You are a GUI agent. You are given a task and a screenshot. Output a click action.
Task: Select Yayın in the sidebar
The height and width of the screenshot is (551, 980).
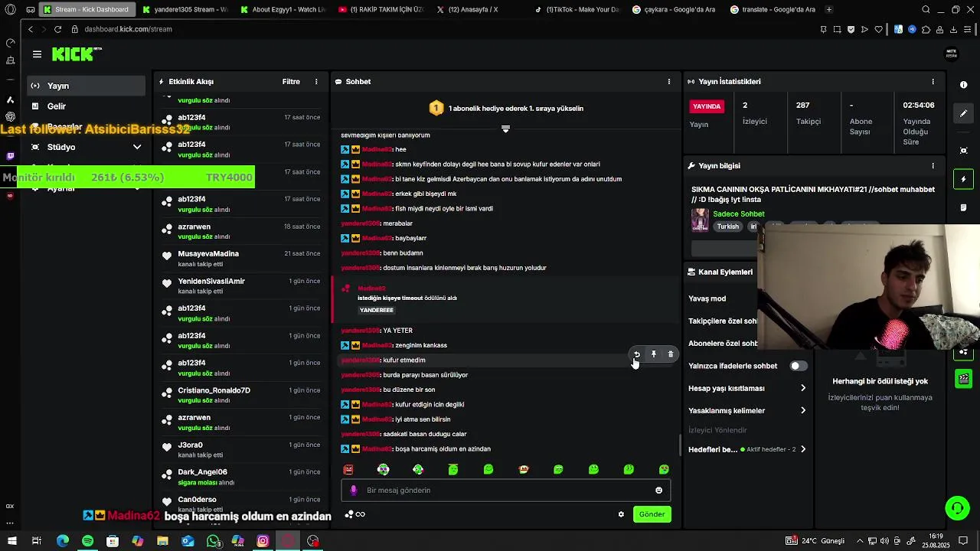coord(86,86)
